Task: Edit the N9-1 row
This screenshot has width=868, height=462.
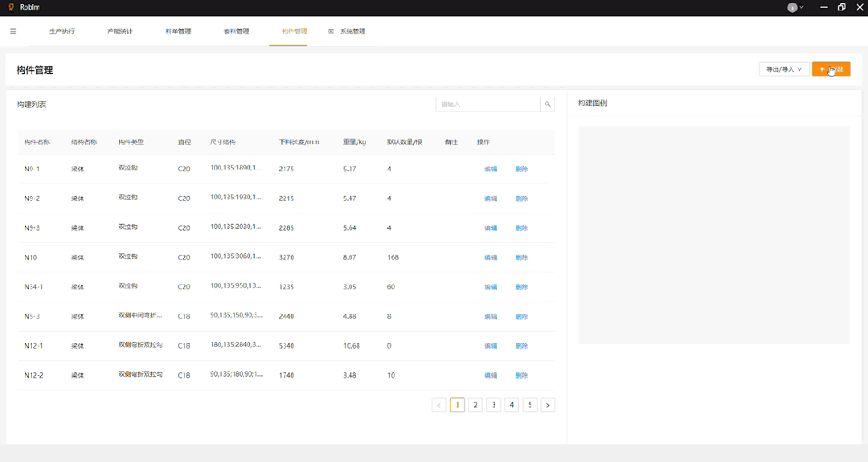Action: (490, 169)
